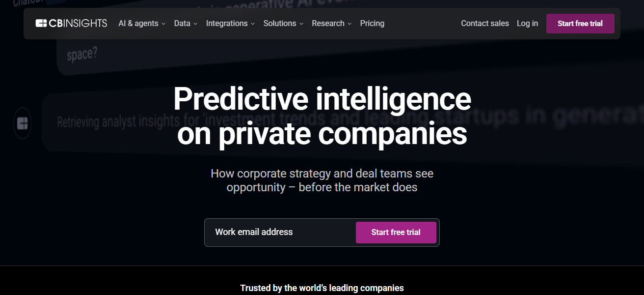The height and width of the screenshot is (295, 644).
Task: Open the Data navigation menu
Action: [182, 23]
